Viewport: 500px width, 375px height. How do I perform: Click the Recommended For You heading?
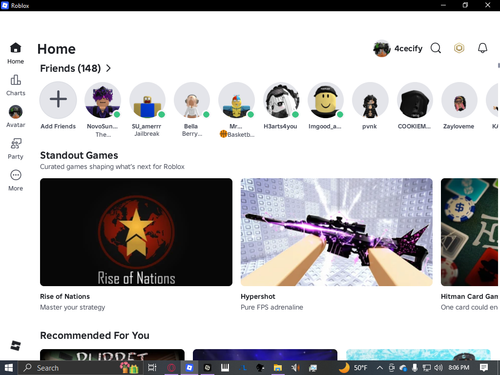95,335
